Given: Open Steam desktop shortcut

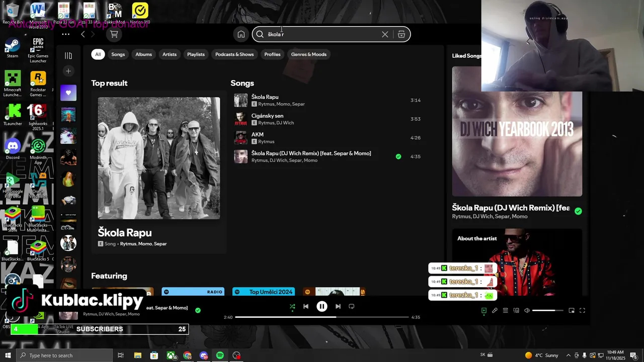Looking at the screenshot, I should [13, 48].
